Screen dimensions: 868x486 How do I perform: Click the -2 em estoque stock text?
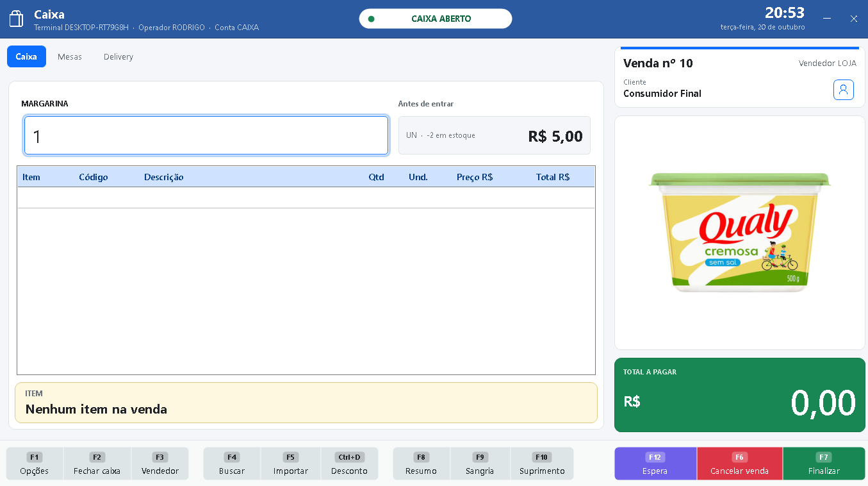point(451,135)
